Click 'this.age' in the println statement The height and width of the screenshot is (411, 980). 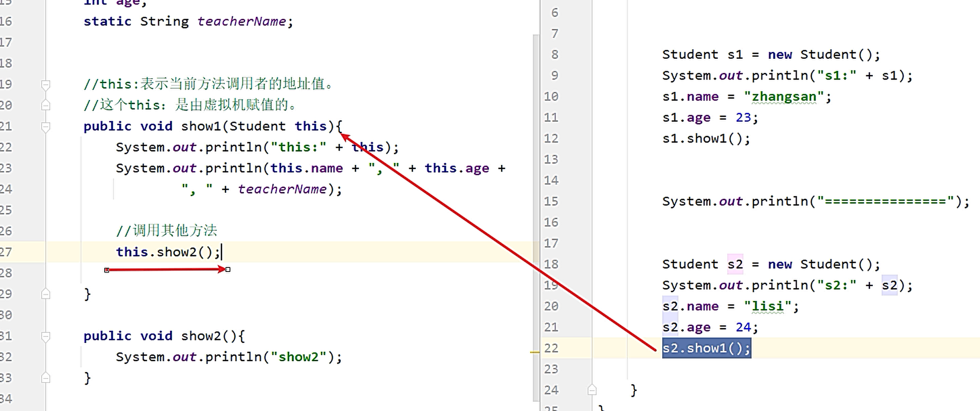pyautogui.click(x=457, y=168)
